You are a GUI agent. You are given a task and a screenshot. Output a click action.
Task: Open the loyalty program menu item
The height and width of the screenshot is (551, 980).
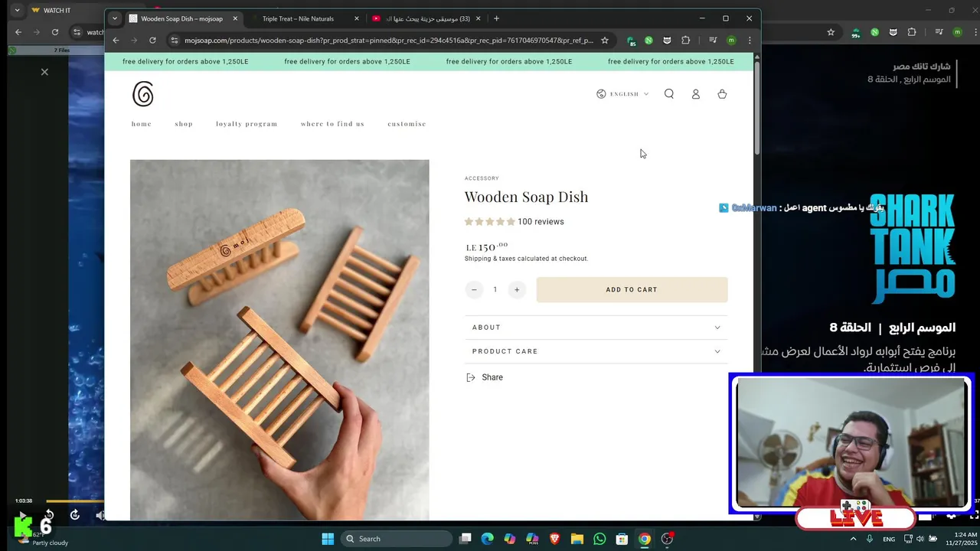247,124
